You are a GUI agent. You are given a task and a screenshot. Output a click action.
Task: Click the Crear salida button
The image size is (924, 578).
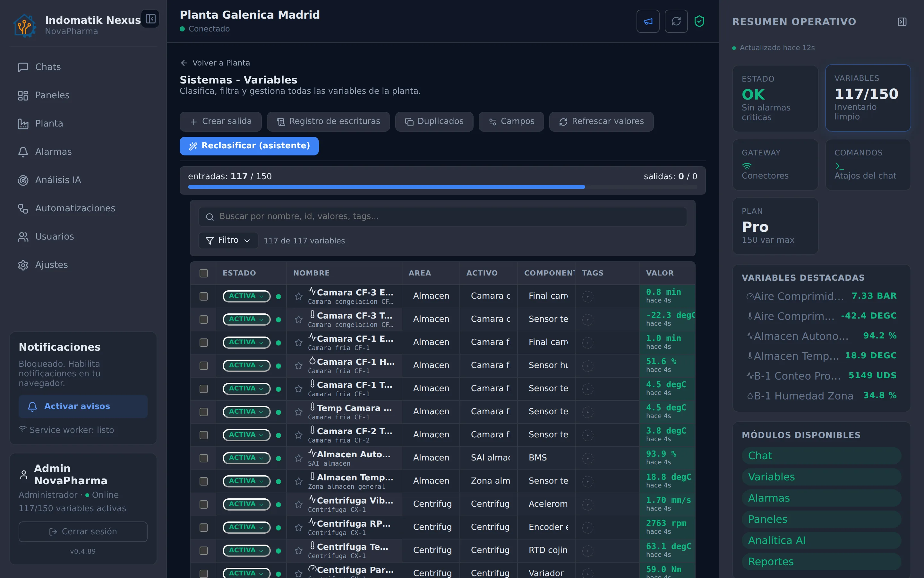point(221,122)
